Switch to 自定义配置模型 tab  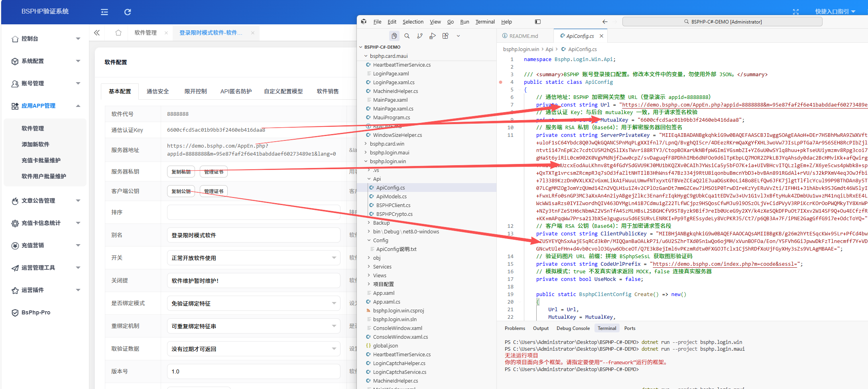pyautogui.click(x=283, y=91)
